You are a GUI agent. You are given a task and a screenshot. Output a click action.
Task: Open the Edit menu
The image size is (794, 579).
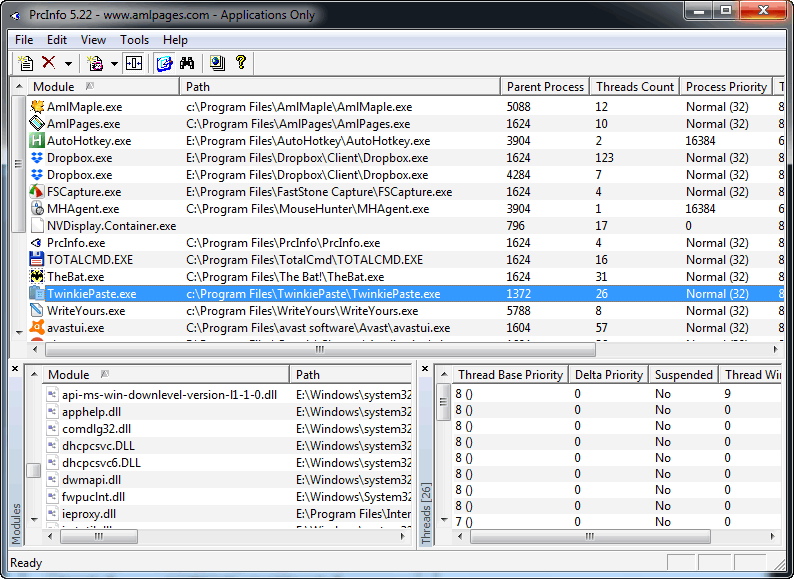pyautogui.click(x=57, y=40)
